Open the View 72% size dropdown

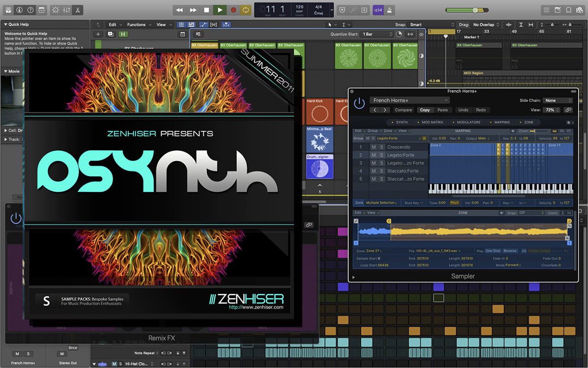pos(552,110)
